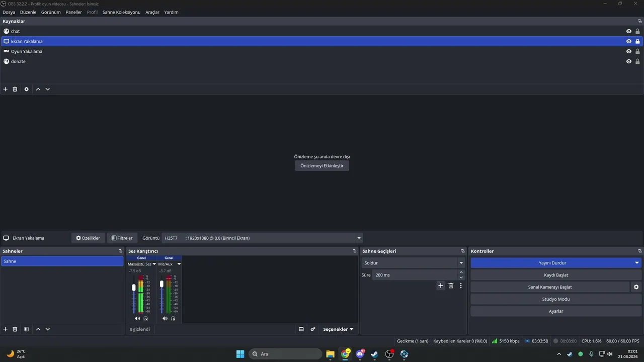Toggle monitoring for Masaüstü Ses
This screenshot has width=644, height=362.
click(146, 318)
